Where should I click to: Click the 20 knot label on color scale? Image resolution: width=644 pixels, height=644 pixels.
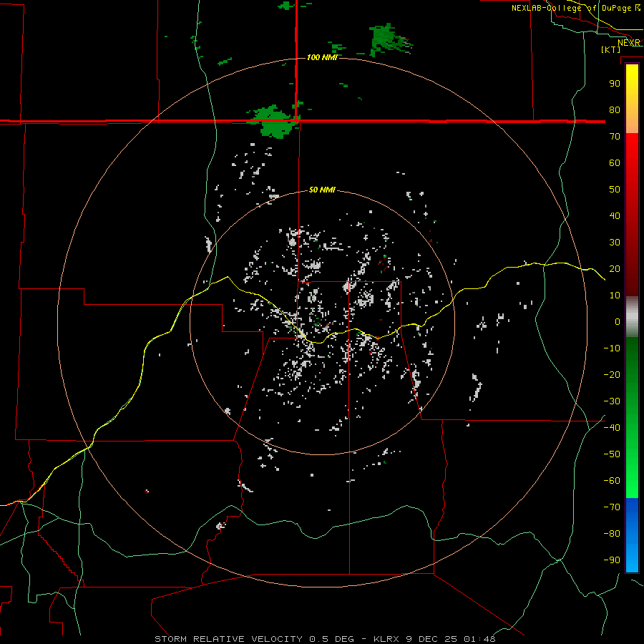[x=615, y=268]
